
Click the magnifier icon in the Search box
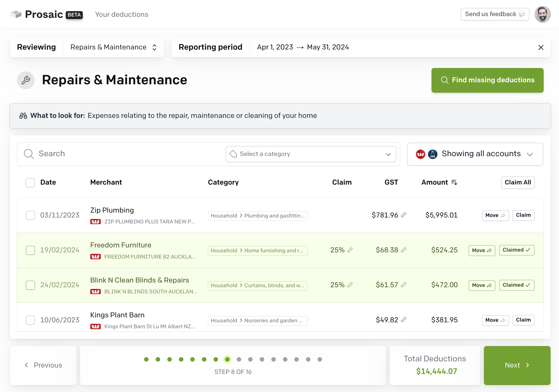click(x=29, y=154)
